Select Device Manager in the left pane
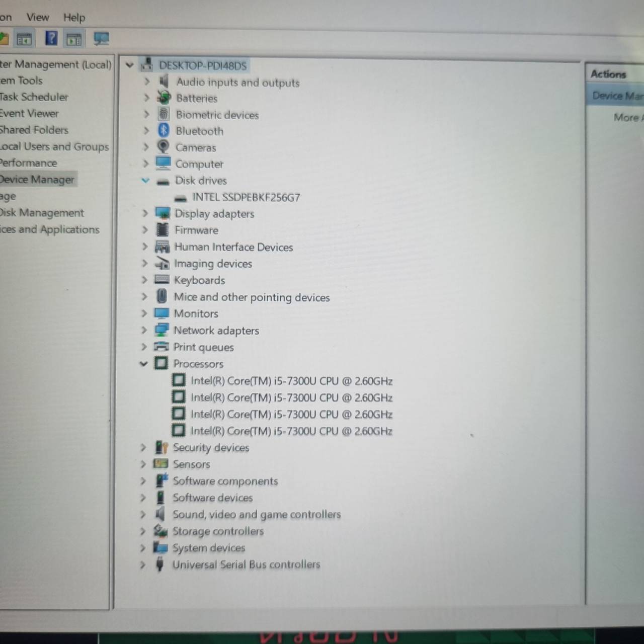This screenshot has height=644, width=644. coord(37,179)
